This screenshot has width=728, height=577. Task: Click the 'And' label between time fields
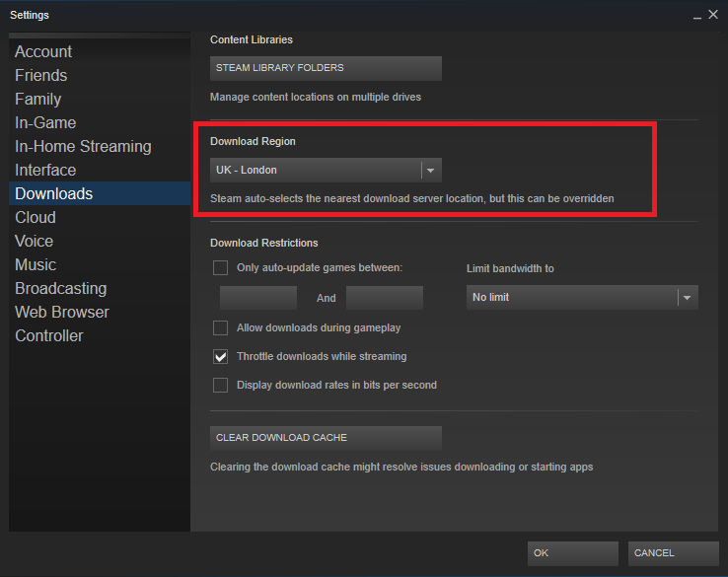[326, 298]
